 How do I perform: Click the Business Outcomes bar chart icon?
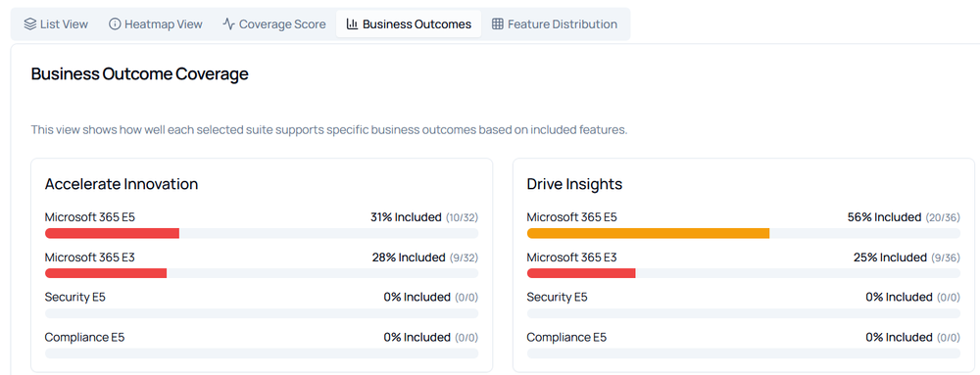(x=352, y=24)
